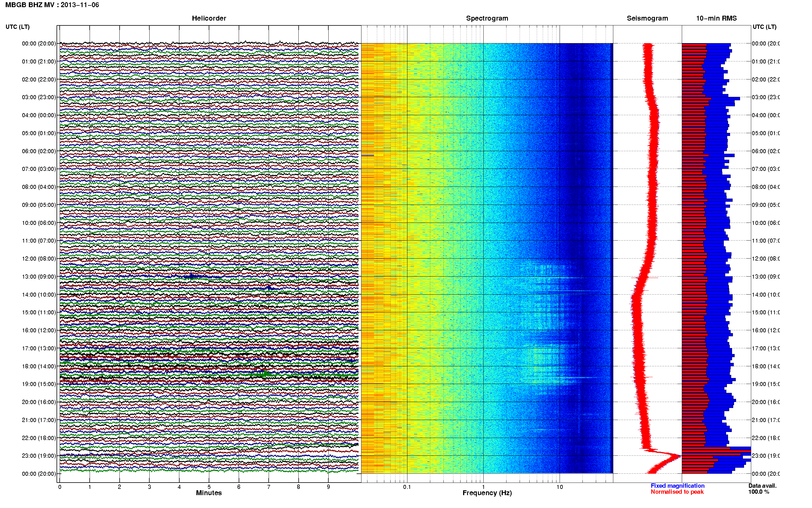The width and height of the screenshot is (812, 508).
Task: Click the left '10:00 (06:00)' time label
Action: coord(39,223)
